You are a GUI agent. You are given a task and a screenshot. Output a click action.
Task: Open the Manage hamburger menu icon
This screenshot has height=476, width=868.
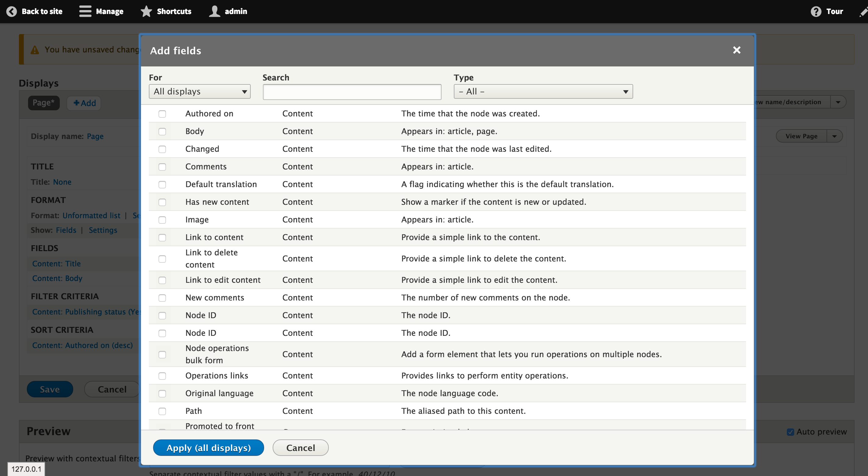[85, 11]
